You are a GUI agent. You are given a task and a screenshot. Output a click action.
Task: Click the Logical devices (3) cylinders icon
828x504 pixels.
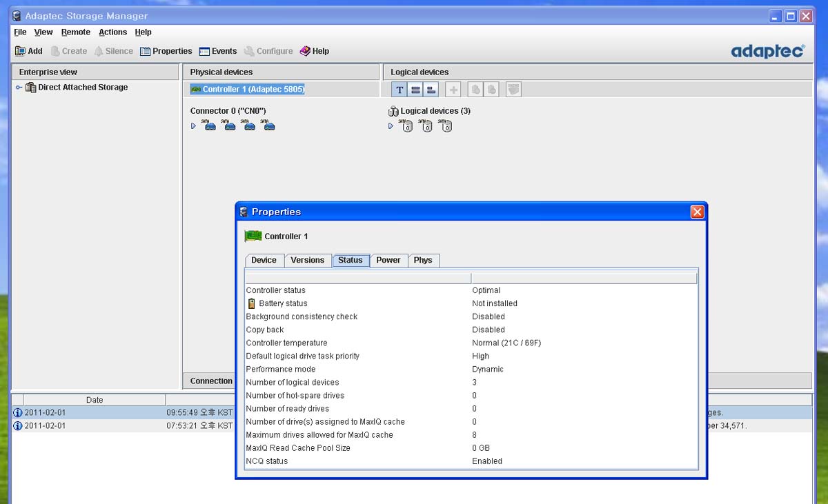[x=393, y=111]
